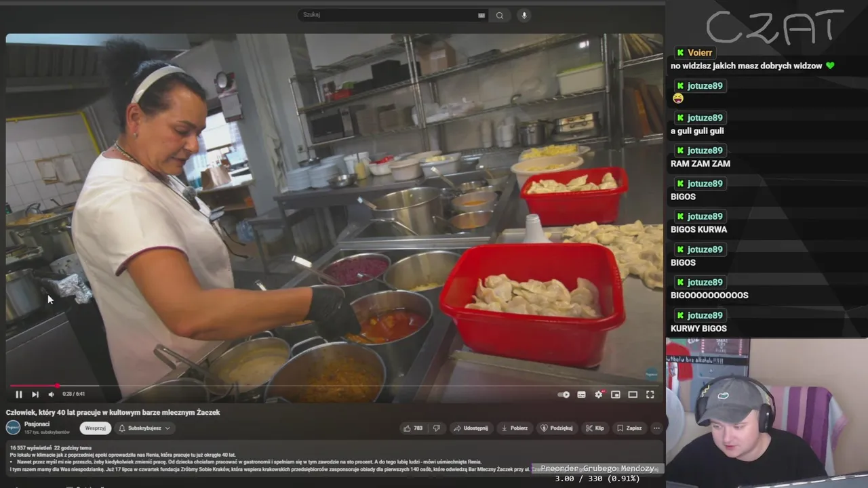Click Voierr's message about good viewers
The width and height of the screenshot is (868, 488).
(x=752, y=66)
